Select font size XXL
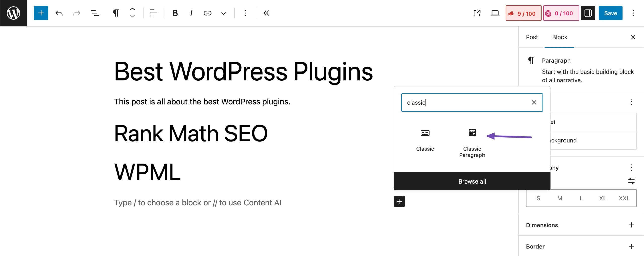Screen dimensions: 644x256 tap(624, 198)
